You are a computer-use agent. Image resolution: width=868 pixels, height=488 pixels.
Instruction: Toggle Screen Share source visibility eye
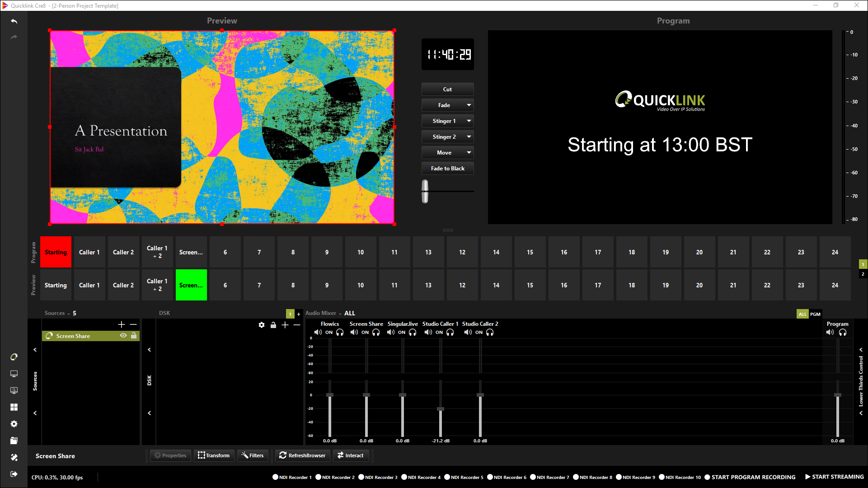tap(123, 336)
